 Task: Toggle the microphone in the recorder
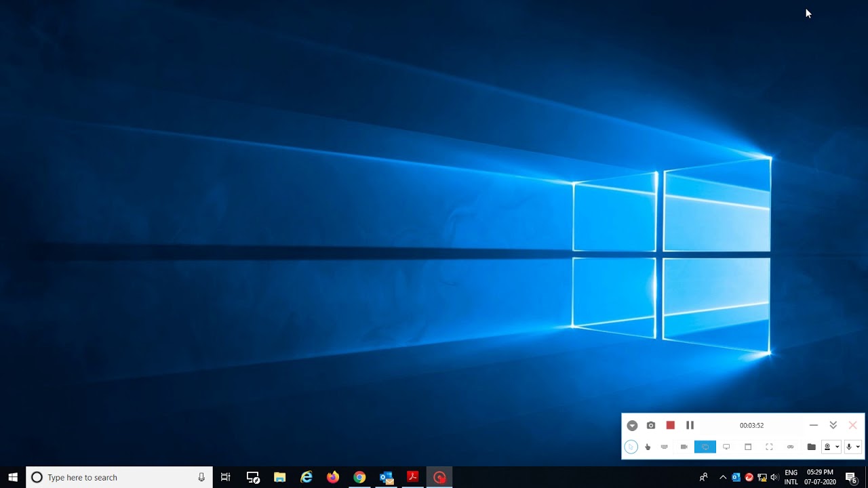[x=848, y=447]
